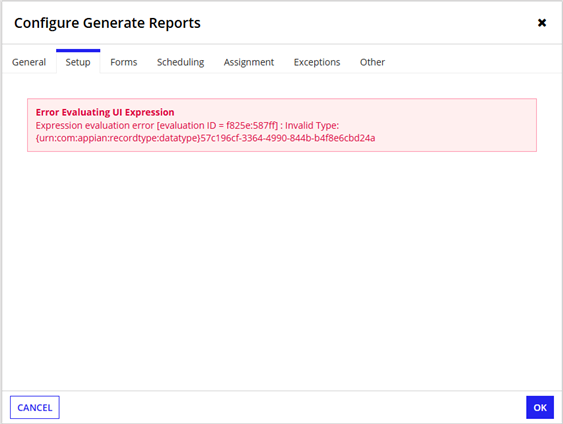The image size is (563, 424).
Task: Go to the Scheduling tab
Action: (x=181, y=62)
